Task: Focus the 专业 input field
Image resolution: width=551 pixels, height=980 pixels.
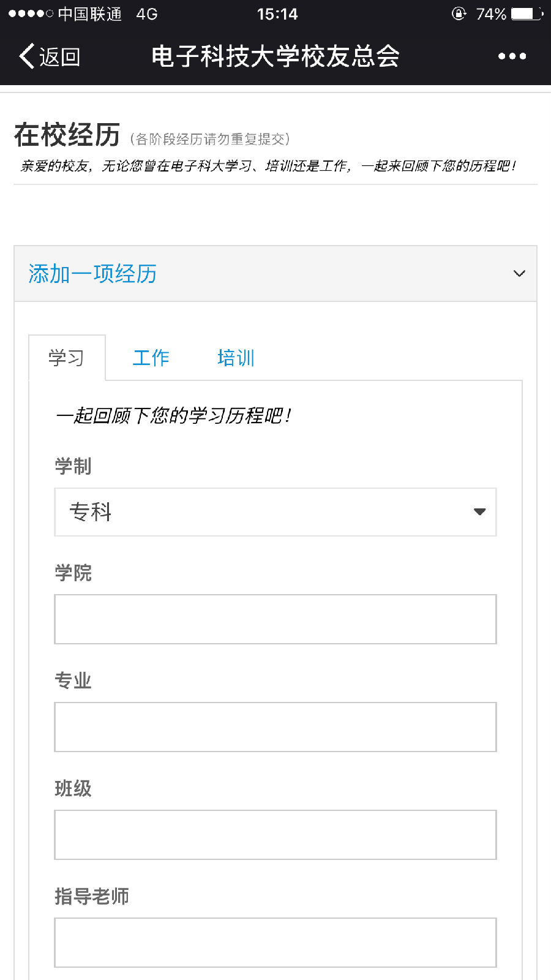Action: pos(275,727)
